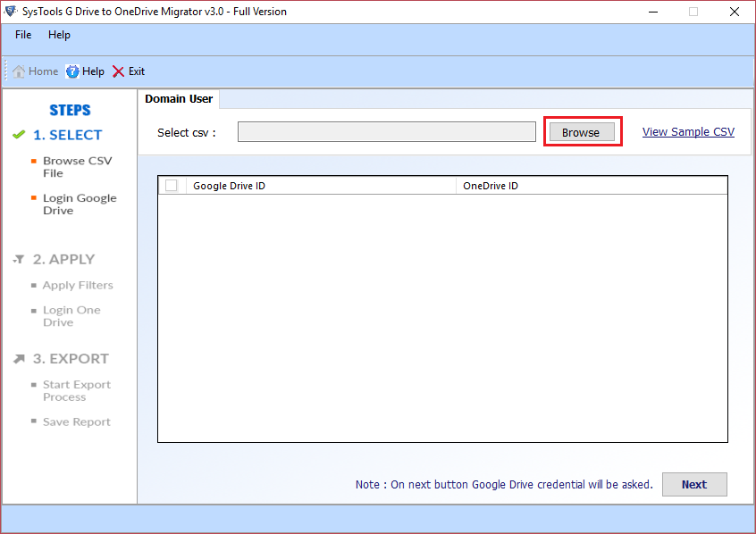Select the Start Export Process step

(x=77, y=391)
